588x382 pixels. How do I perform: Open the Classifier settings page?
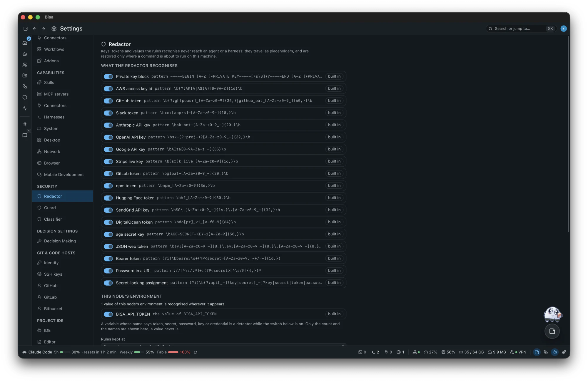click(62, 219)
